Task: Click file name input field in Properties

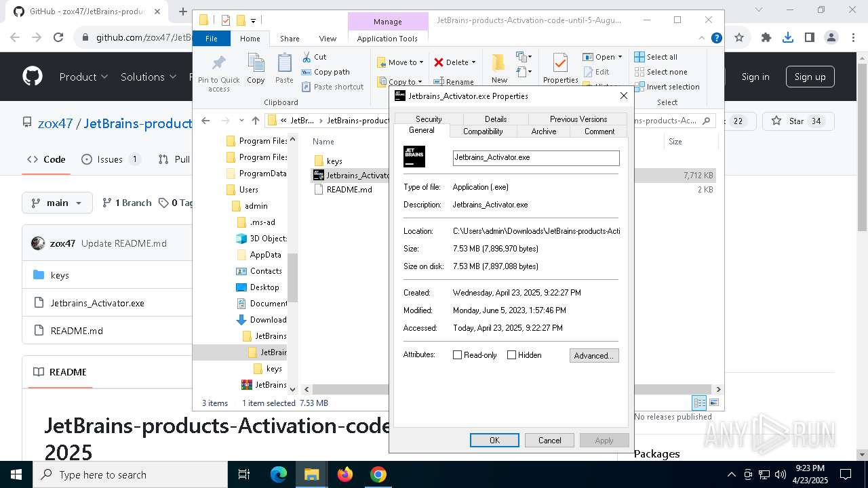Action: pyautogui.click(x=536, y=157)
